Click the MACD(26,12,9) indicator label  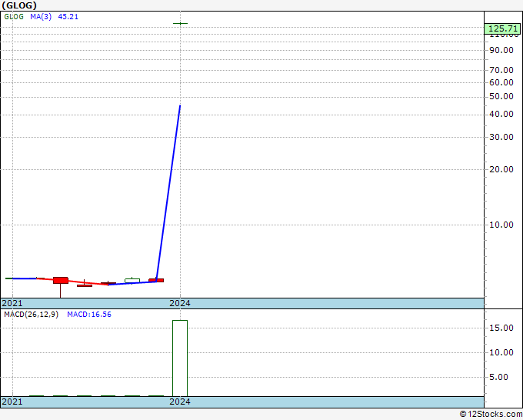coord(31,315)
